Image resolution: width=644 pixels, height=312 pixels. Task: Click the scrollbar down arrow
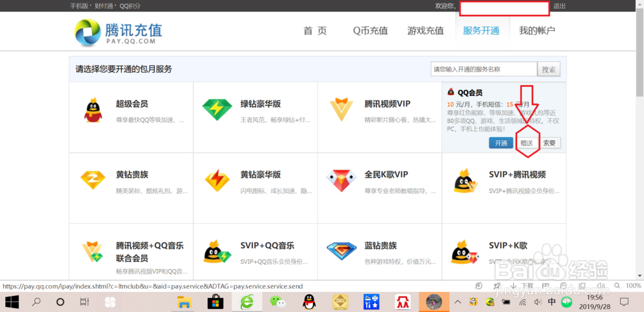click(640, 275)
